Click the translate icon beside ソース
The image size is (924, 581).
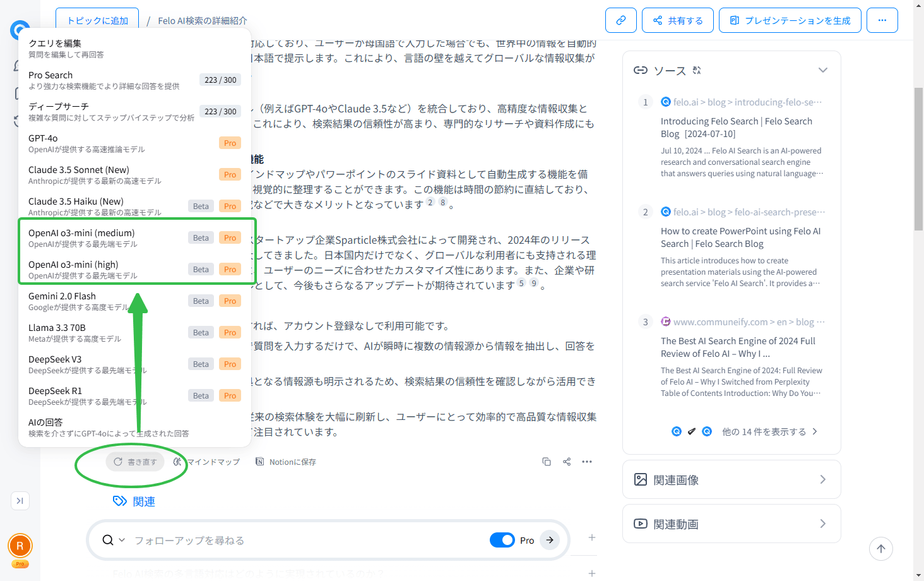pyautogui.click(x=697, y=70)
